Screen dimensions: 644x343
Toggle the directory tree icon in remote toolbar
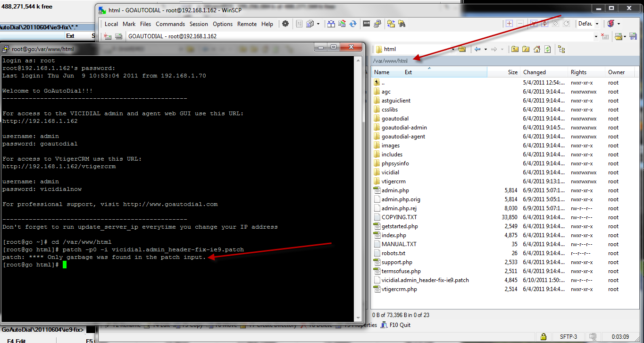pos(561,49)
